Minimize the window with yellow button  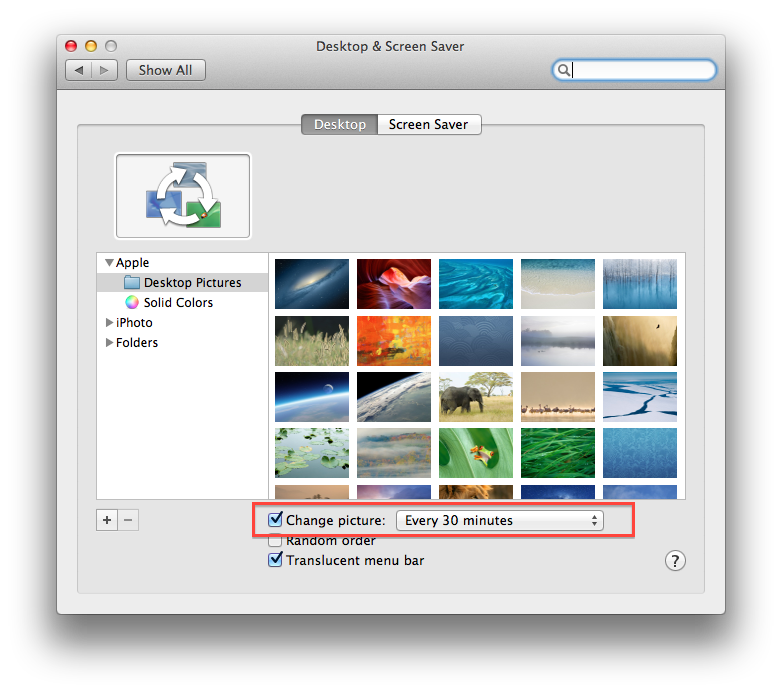(x=91, y=46)
